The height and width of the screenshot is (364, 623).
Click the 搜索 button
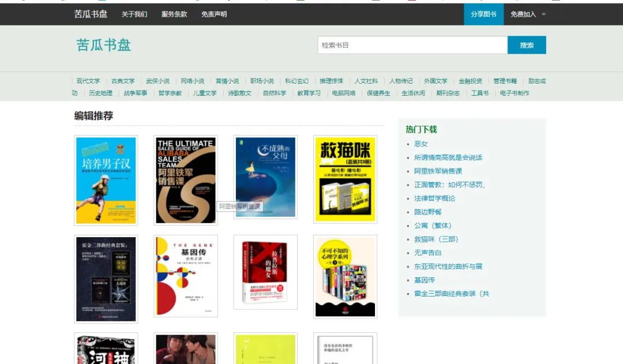pyautogui.click(x=527, y=45)
